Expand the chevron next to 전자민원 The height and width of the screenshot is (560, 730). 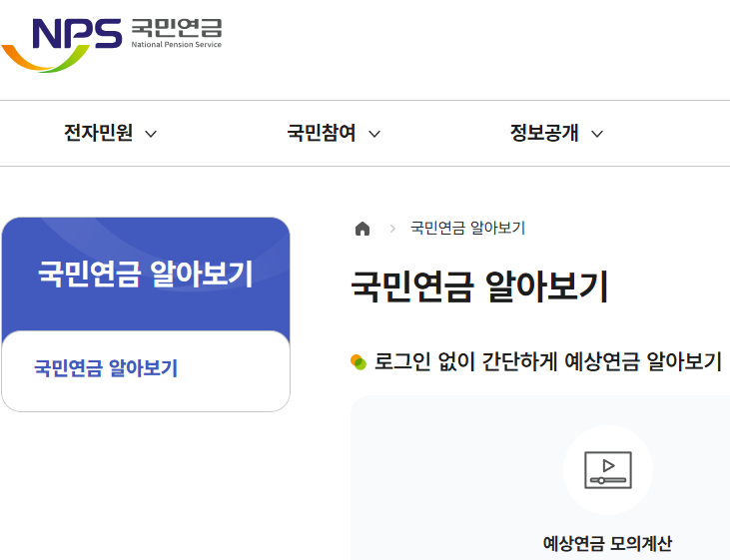[151, 134]
